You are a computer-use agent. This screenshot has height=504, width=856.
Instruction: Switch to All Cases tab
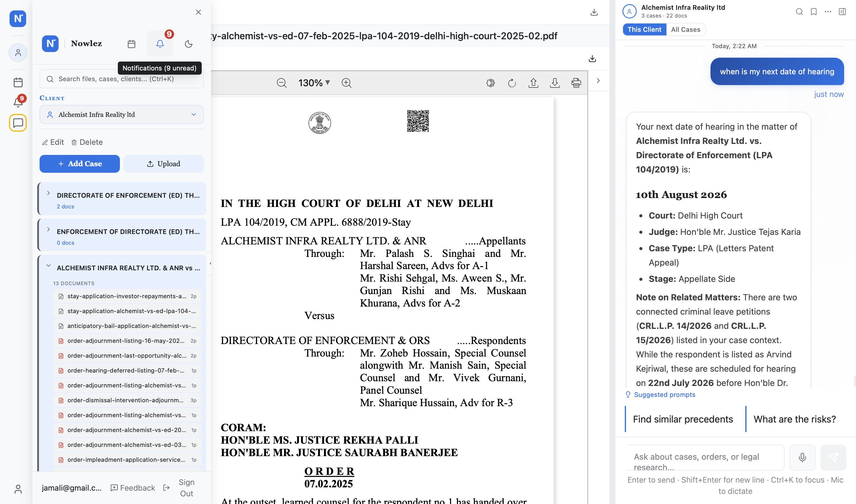[x=686, y=29]
